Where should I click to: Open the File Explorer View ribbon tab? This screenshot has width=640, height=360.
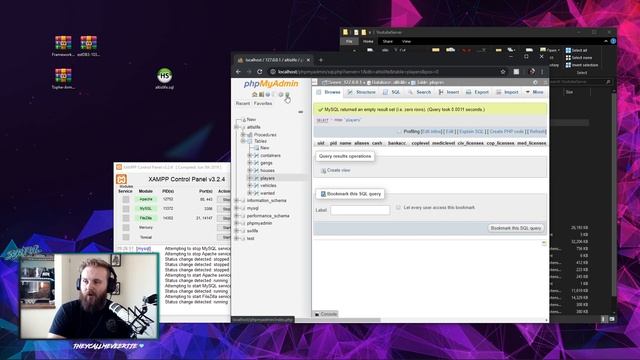[406, 41]
